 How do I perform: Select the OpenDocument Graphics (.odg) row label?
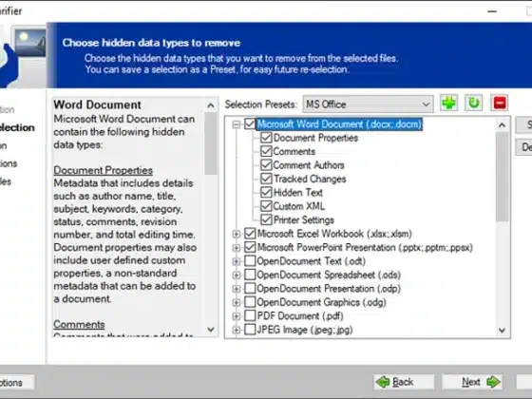click(321, 302)
